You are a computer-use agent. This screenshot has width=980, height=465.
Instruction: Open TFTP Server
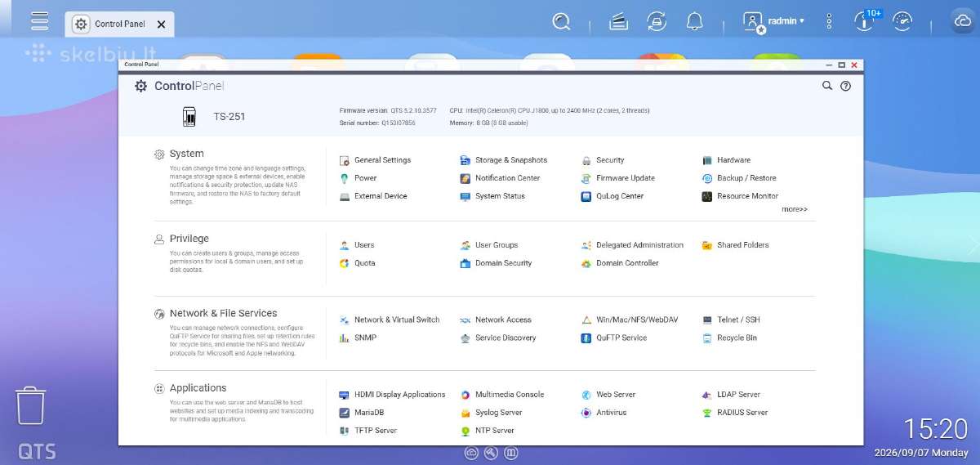[368, 431]
